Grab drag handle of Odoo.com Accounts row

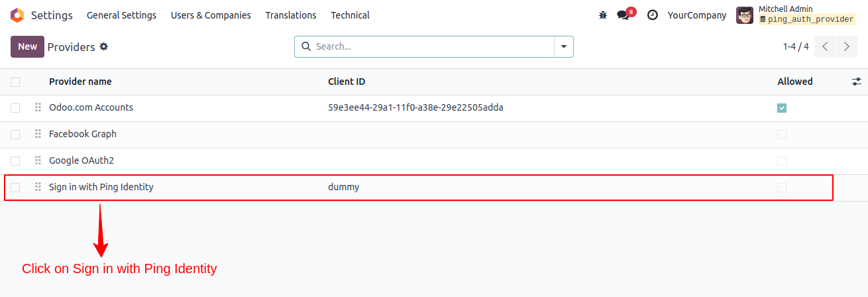38,107
